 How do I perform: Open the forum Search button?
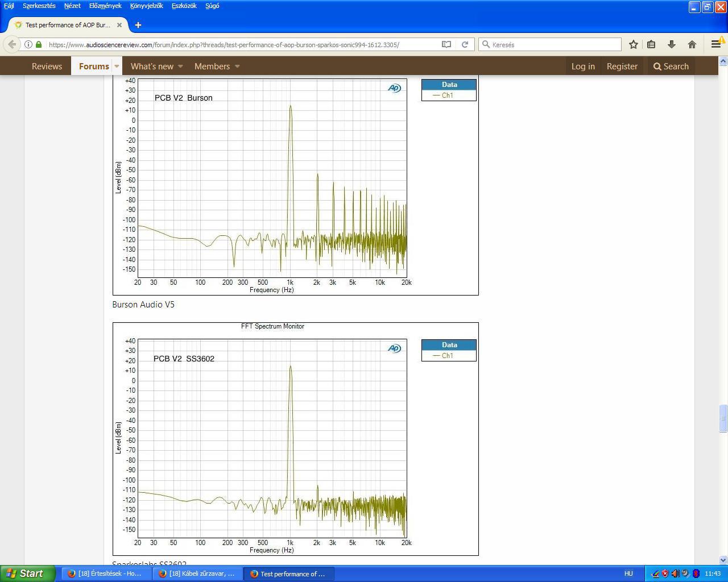pos(671,66)
